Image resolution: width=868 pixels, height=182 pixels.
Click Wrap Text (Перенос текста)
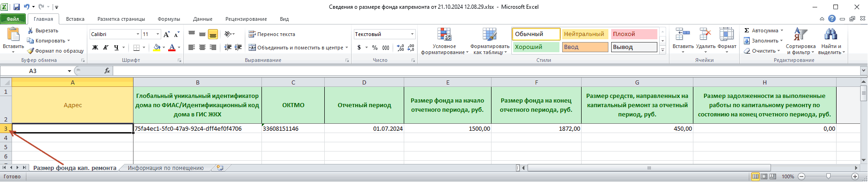(272, 34)
